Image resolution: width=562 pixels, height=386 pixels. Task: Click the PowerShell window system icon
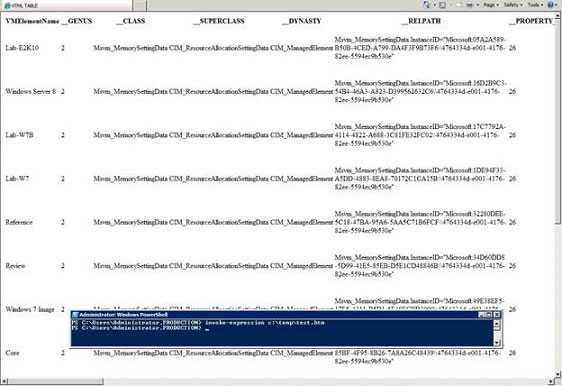(75, 315)
